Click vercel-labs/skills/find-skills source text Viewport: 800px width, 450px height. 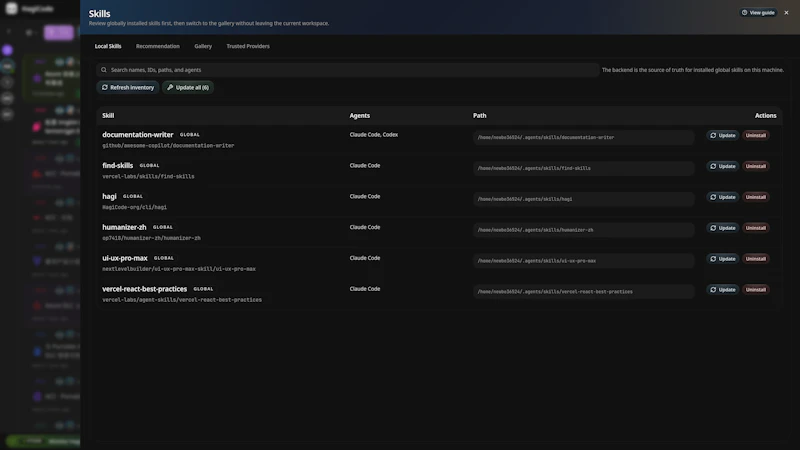tap(148, 177)
